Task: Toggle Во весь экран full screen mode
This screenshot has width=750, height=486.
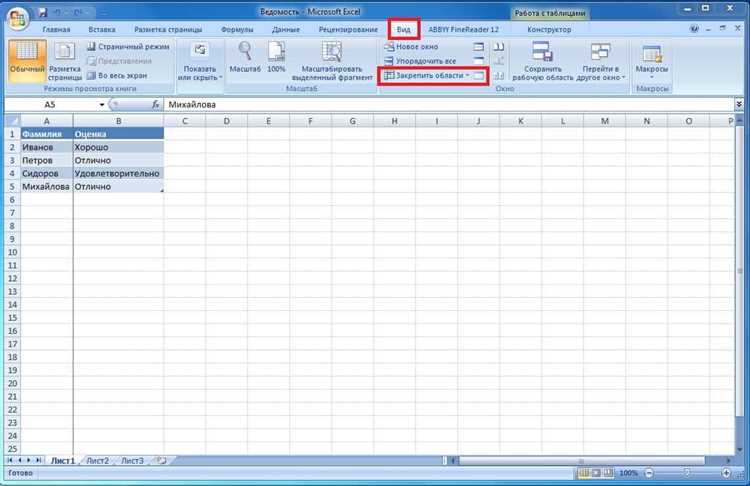Action: [117, 76]
